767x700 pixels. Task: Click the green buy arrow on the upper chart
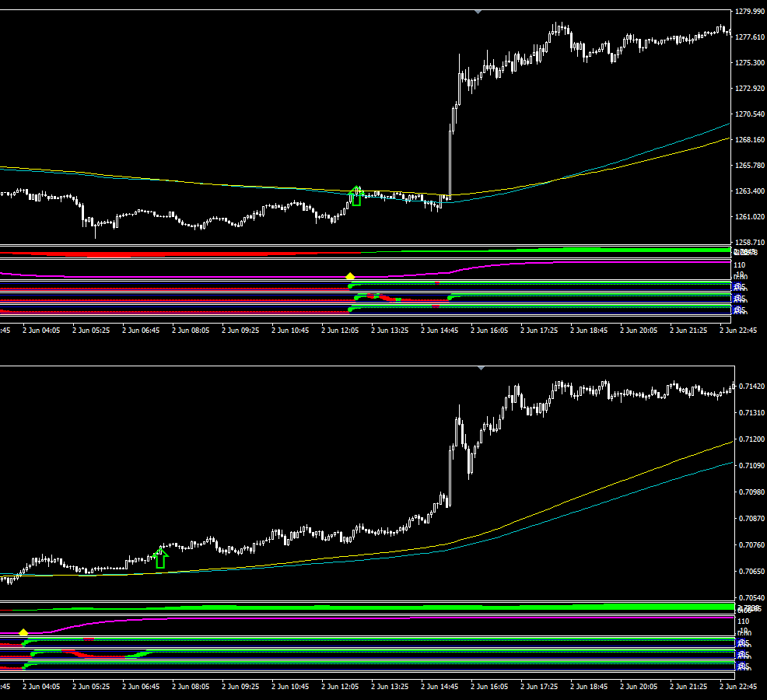point(356,197)
